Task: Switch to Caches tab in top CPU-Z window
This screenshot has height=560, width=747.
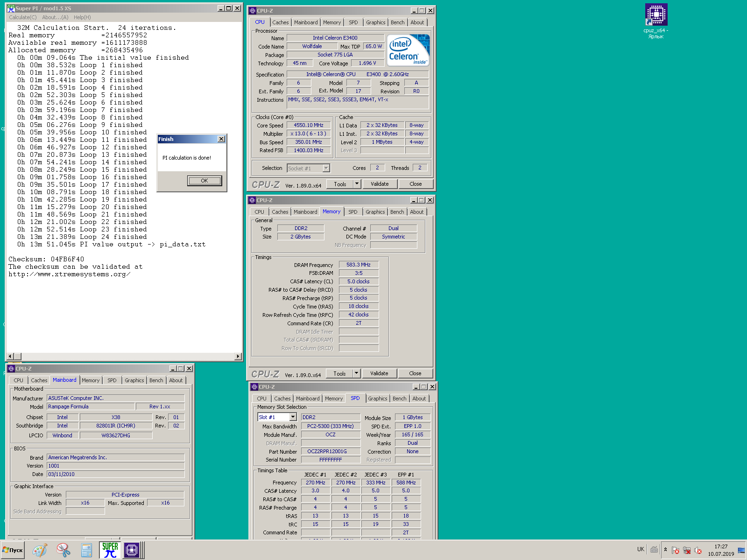Action: point(281,22)
